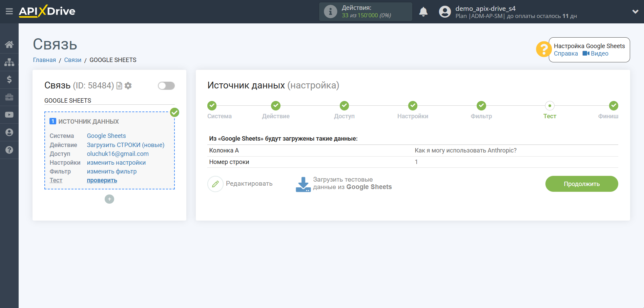The width and height of the screenshot is (644, 308).
Task: Open the hamburger menu in the header
Action: pos(9,12)
